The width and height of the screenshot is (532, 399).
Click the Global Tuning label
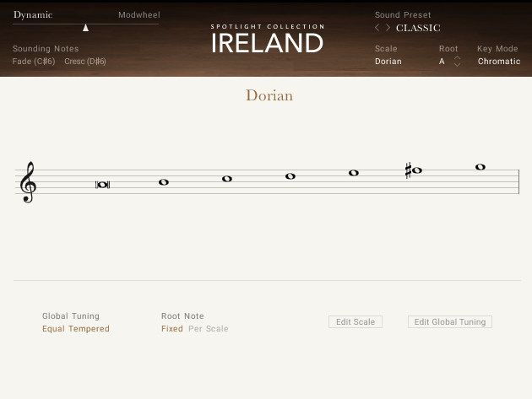coord(71,316)
